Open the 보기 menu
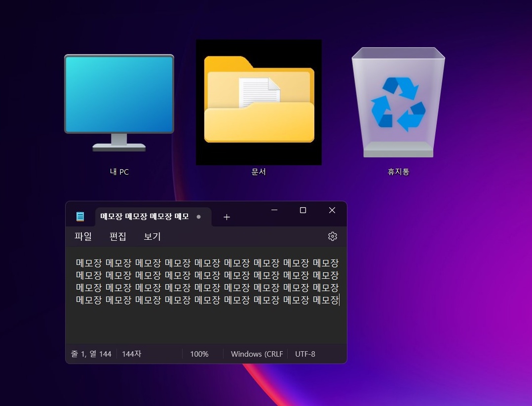The image size is (532, 406). tap(152, 236)
